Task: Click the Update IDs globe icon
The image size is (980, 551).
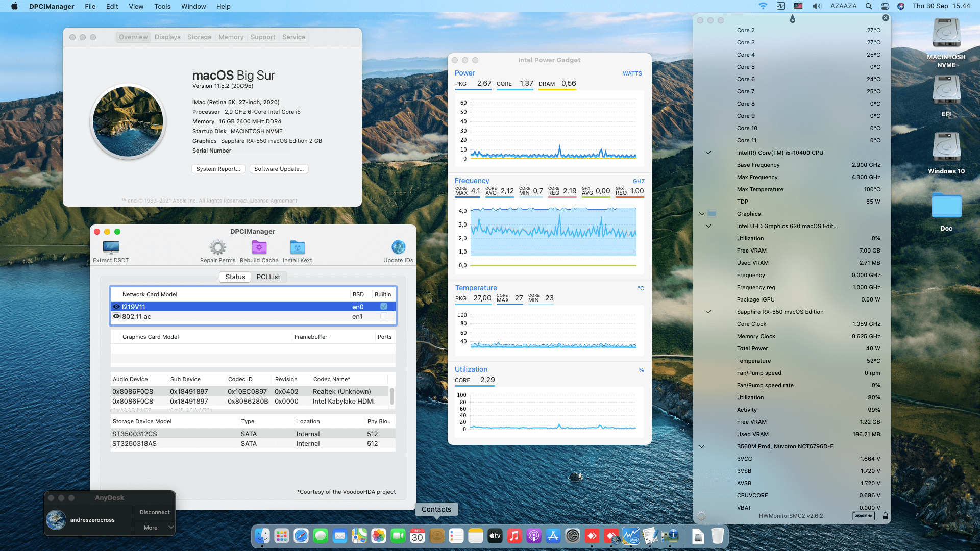Action: coord(398,247)
